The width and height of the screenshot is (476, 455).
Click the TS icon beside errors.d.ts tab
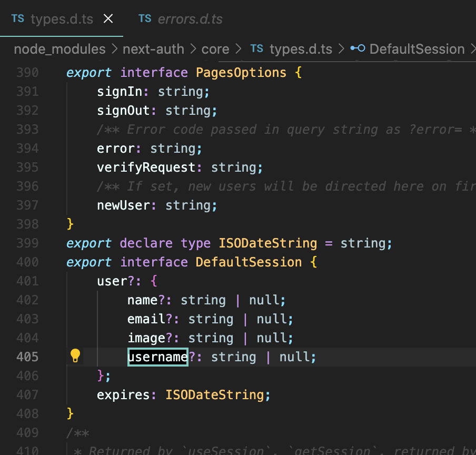(145, 18)
